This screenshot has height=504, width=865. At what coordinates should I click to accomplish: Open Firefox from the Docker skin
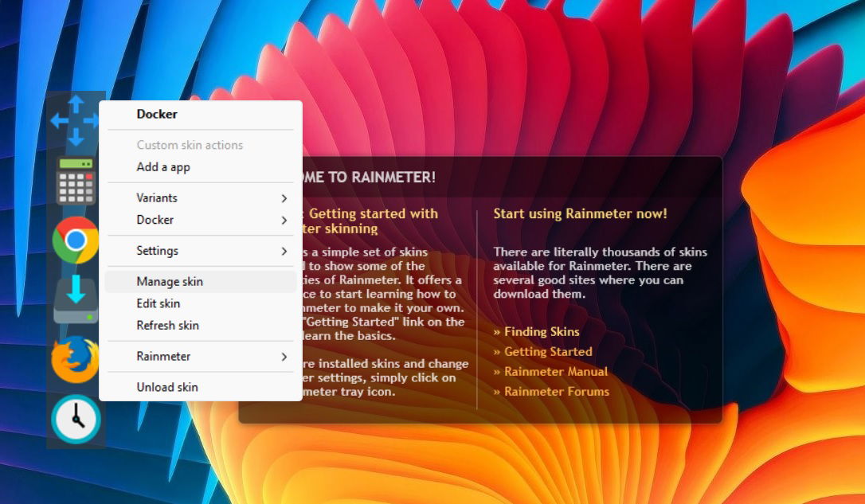[75, 358]
